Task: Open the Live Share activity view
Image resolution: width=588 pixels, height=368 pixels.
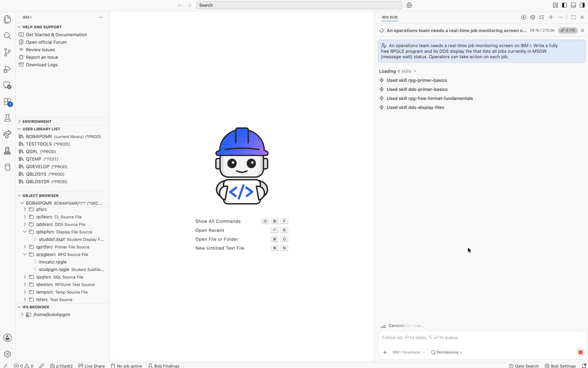Action: [x=7, y=134]
